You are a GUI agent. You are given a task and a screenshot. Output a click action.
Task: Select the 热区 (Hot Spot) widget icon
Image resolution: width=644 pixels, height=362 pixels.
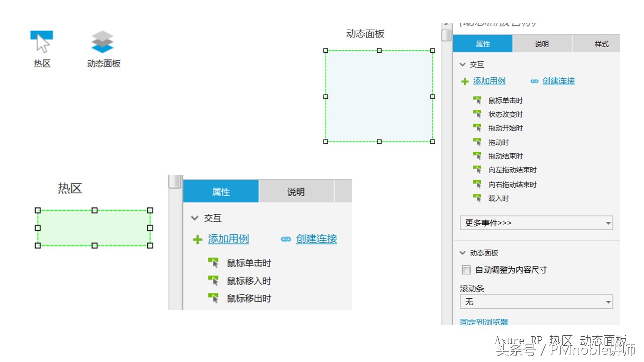coord(41,39)
